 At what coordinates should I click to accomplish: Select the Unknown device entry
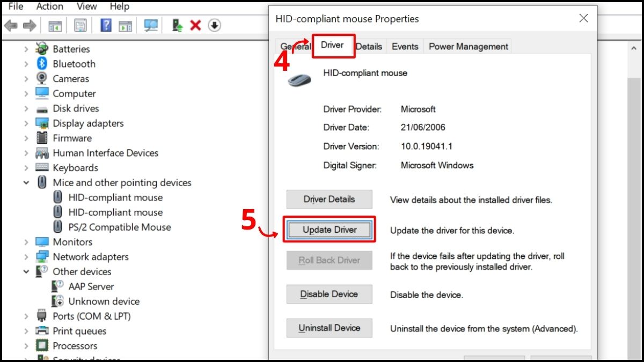click(x=104, y=301)
